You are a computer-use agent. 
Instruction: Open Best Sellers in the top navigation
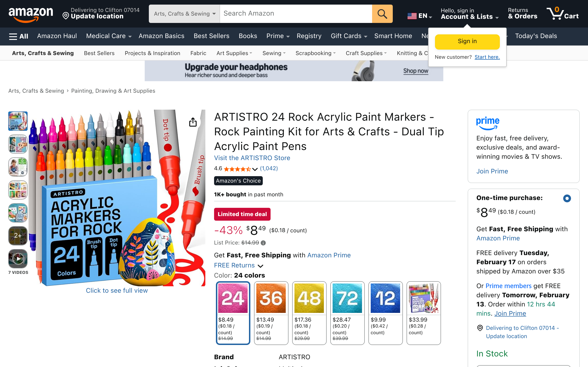(x=211, y=36)
